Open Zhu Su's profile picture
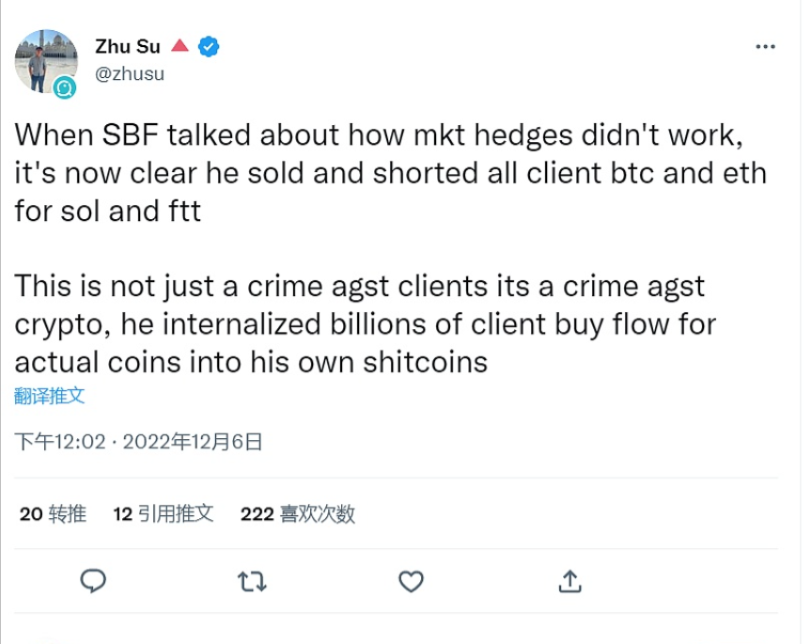The width and height of the screenshot is (812, 644). coord(44,59)
